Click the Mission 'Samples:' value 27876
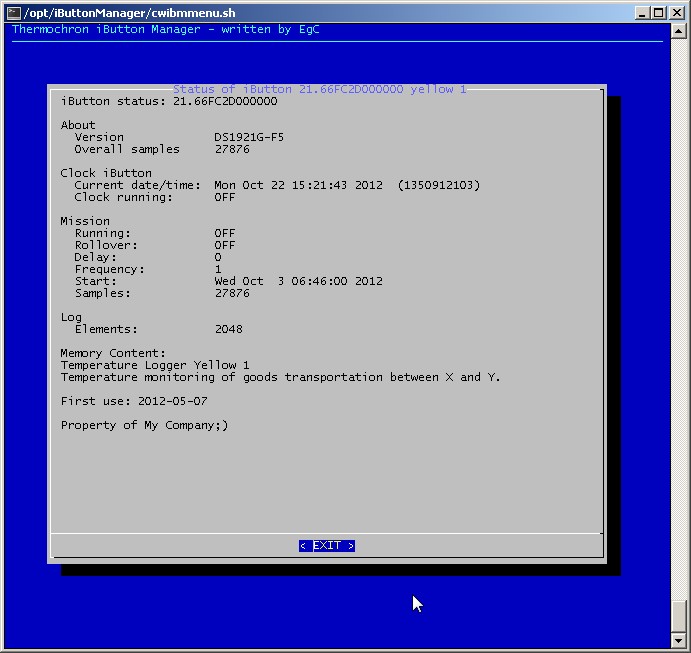This screenshot has width=691, height=653. 232,293
